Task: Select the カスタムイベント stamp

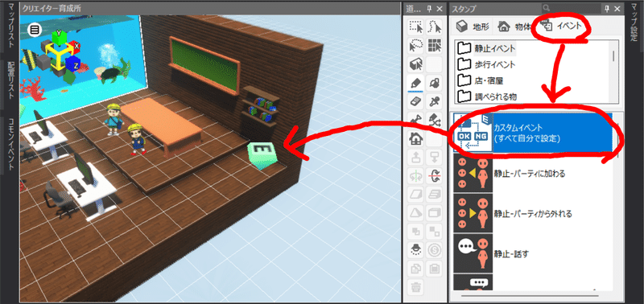Action: click(533, 134)
